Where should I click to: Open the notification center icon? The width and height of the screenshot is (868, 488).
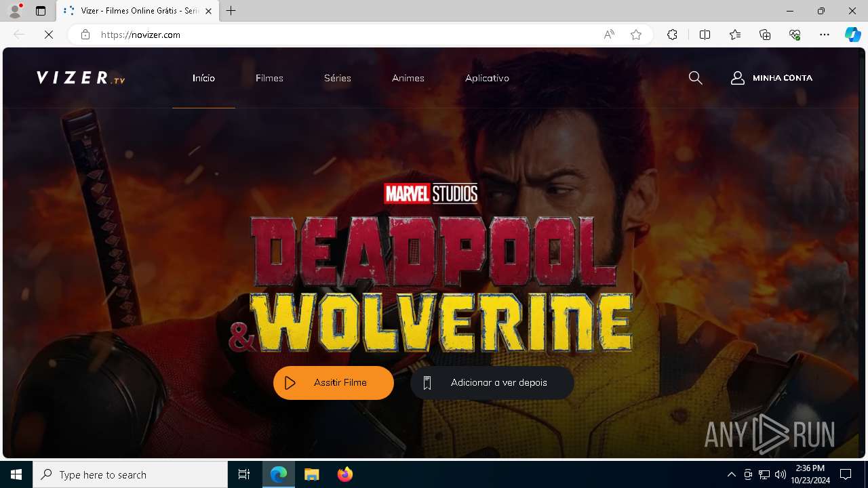click(x=846, y=474)
